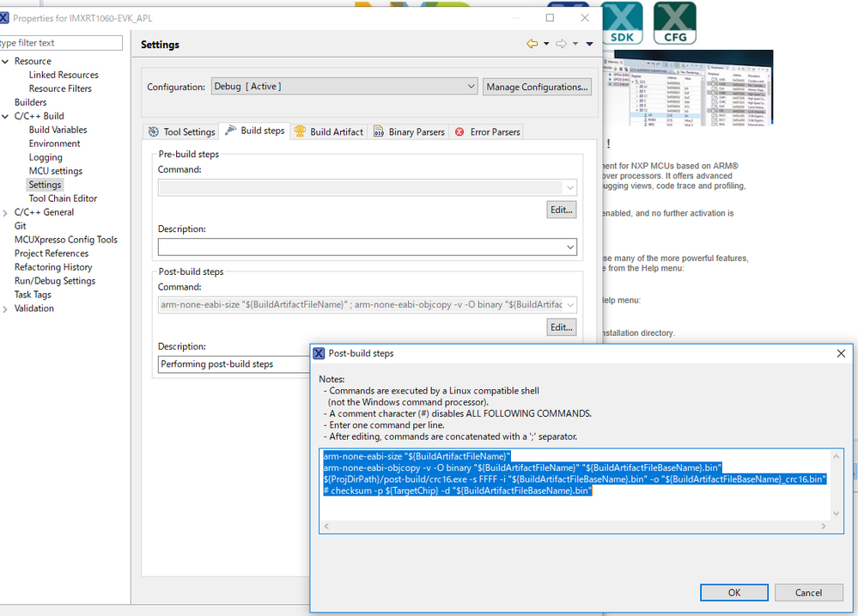Viewport: 858px width, 616px height.
Task: Click the forward arrow in Settings header
Action: pos(562,44)
